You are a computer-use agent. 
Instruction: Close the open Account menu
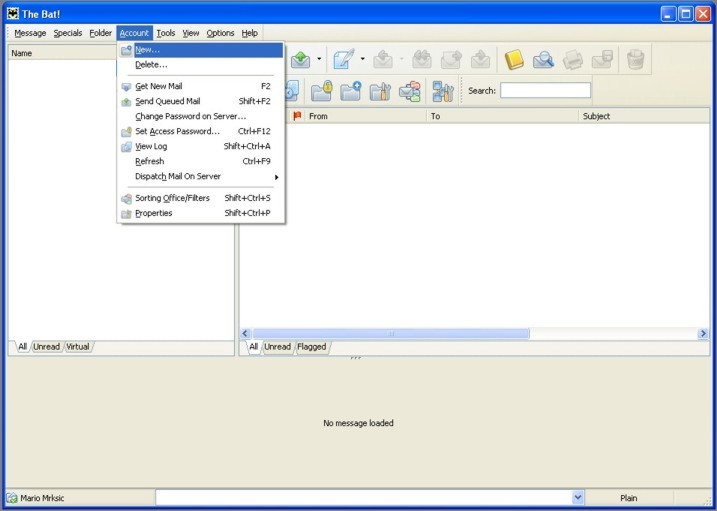click(x=134, y=33)
